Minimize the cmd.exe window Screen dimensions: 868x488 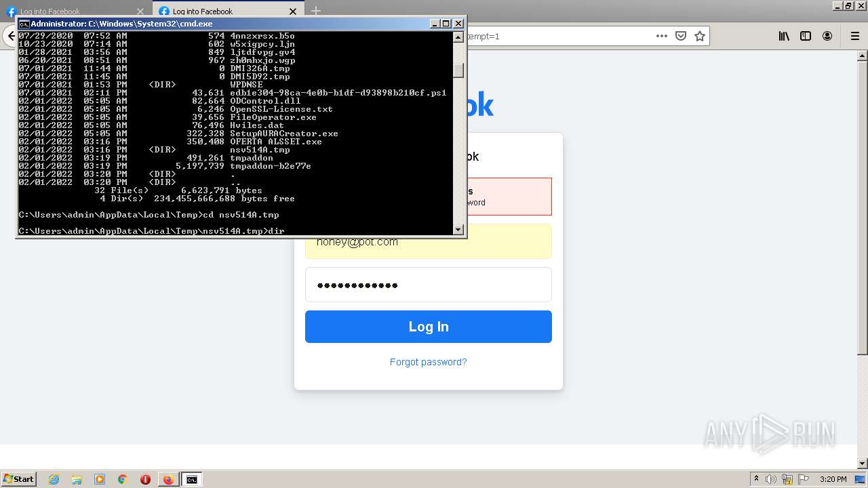click(435, 23)
